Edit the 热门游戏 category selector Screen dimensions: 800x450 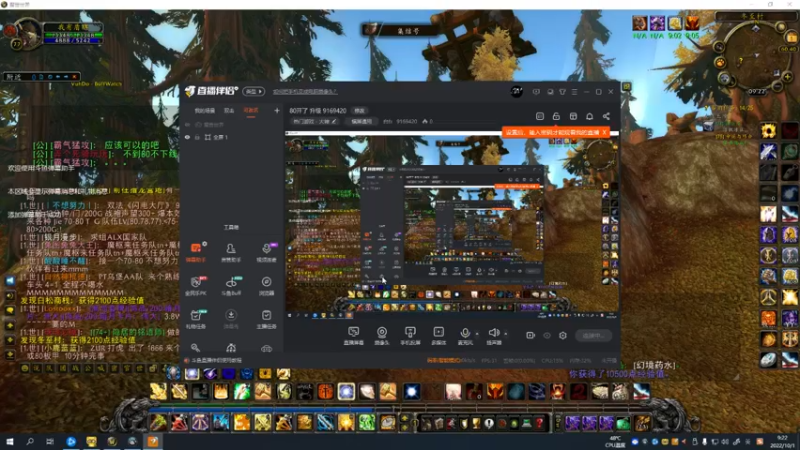click(315, 121)
